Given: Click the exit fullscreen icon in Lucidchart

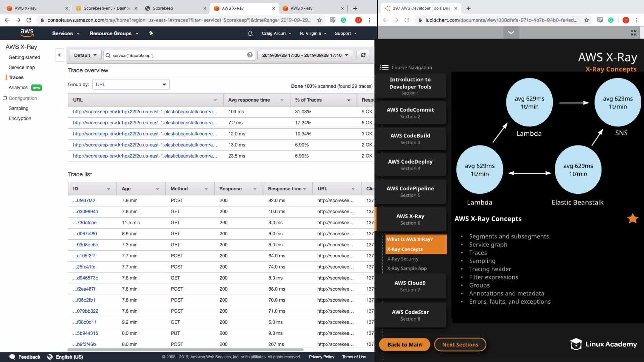Looking at the screenshot, I should point(633,33).
